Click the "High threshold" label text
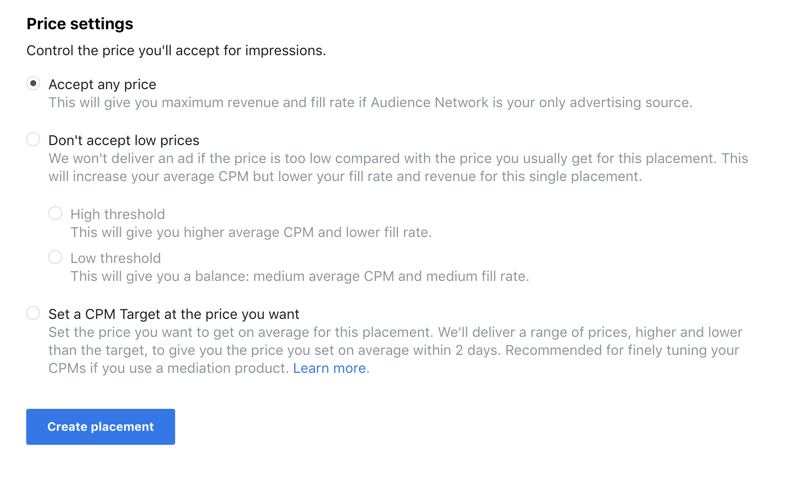The image size is (790, 488). [117, 214]
